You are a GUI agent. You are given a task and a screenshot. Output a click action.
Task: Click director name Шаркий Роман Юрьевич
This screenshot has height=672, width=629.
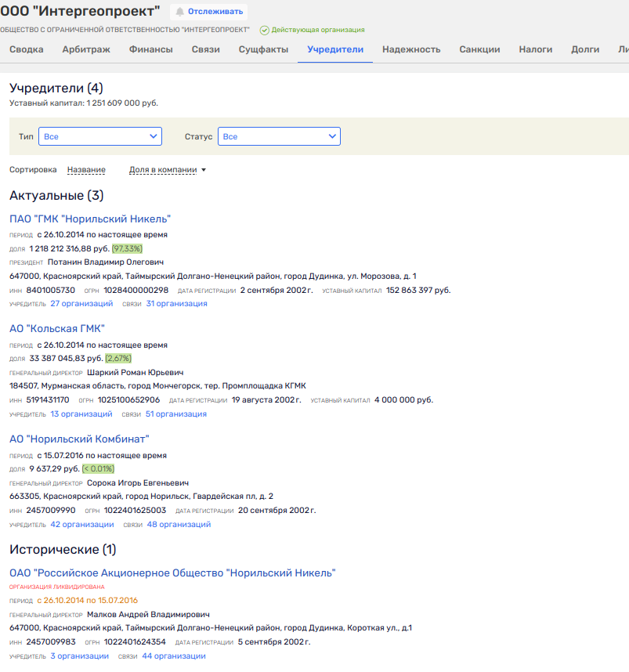coord(135,373)
